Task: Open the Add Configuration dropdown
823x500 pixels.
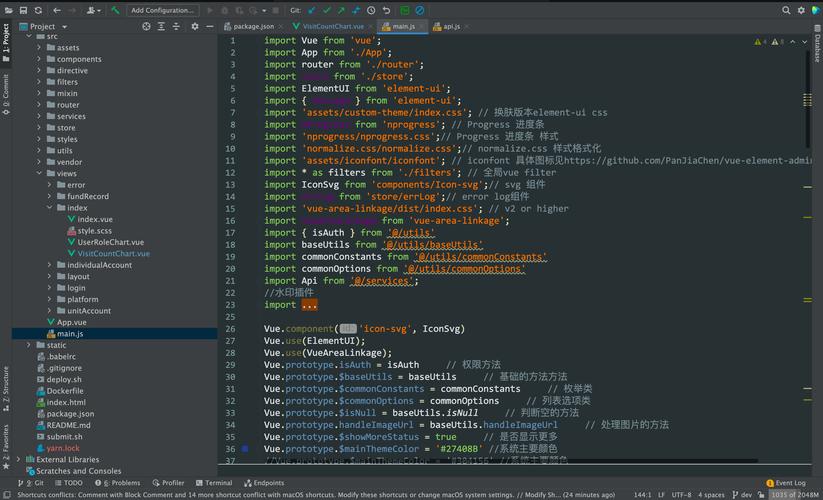Action: click(162, 10)
